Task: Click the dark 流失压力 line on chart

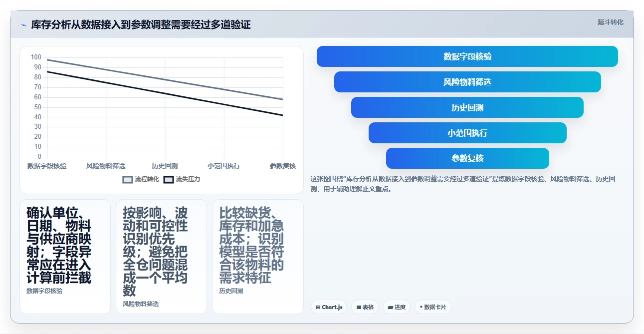Action: point(165,93)
